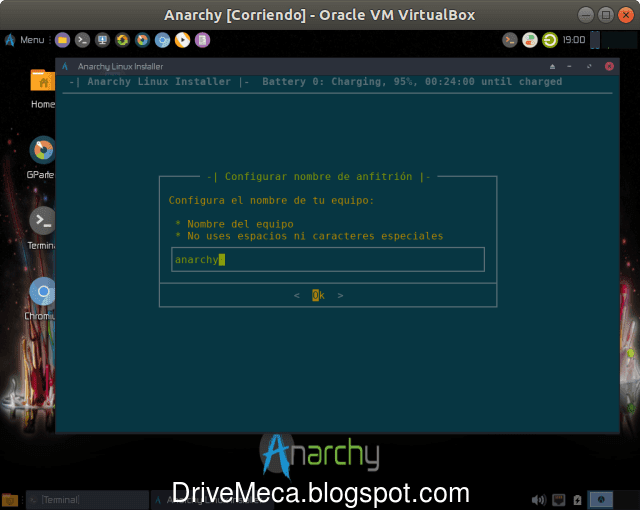Maximize the VirtualBox window
Viewport: 640px width, 510px height.
[x=606, y=15]
